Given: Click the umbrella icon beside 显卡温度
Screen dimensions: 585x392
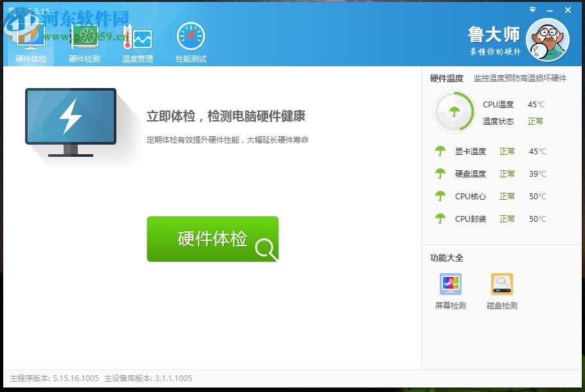Looking at the screenshot, I should (440, 151).
